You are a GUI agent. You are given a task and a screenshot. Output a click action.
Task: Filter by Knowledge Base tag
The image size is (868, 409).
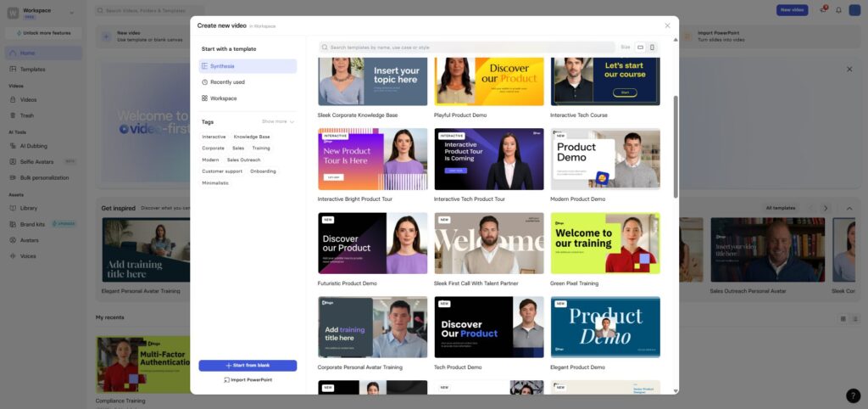[252, 137]
